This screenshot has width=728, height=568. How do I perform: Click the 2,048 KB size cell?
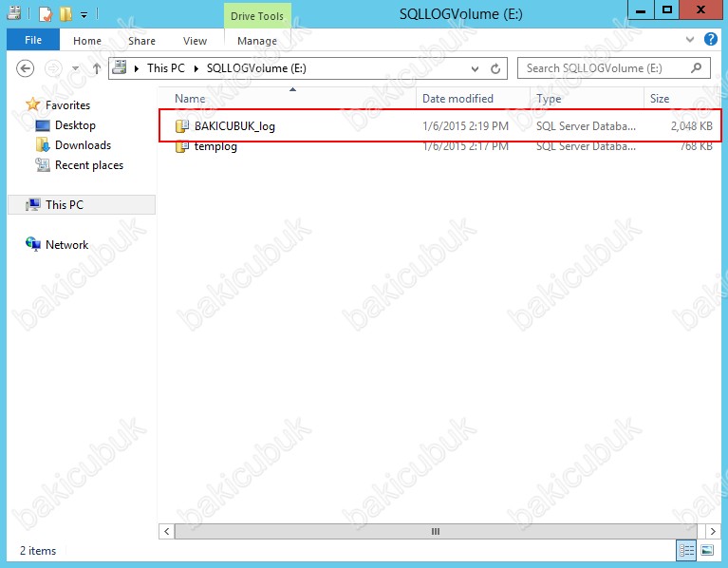(691, 126)
